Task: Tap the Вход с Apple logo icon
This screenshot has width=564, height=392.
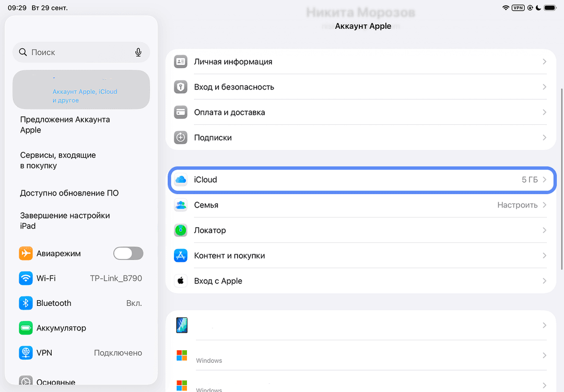Action: [x=181, y=281]
